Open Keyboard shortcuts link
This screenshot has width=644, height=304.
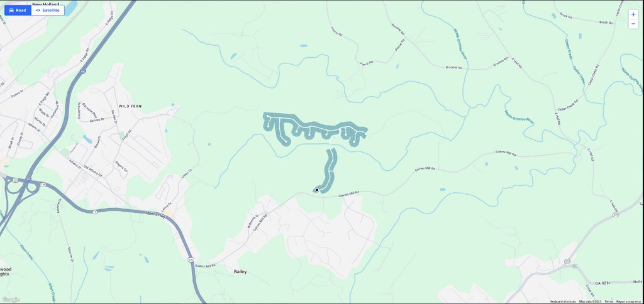point(563,301)
